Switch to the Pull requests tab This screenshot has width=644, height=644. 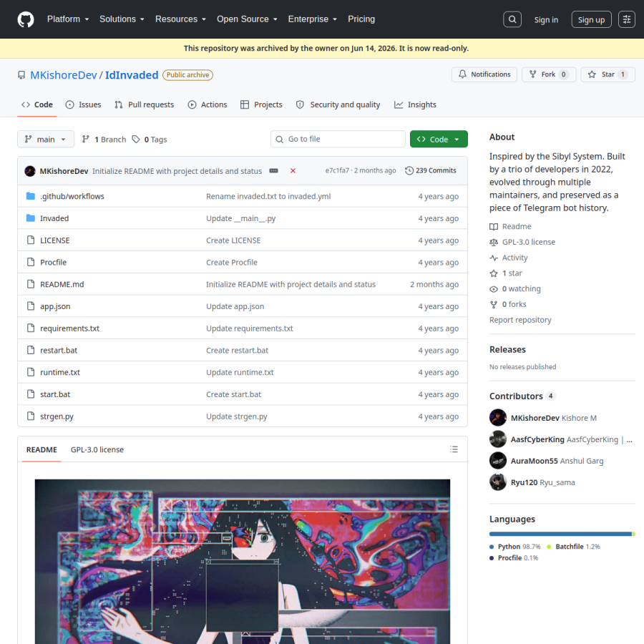click(x=144, y=104)
